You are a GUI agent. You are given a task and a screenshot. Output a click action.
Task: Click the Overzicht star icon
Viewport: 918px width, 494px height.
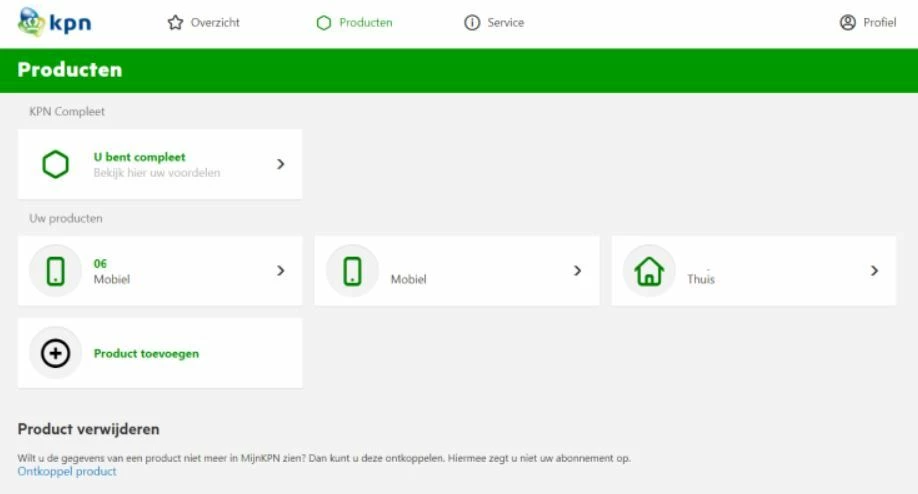click(175, 23)
